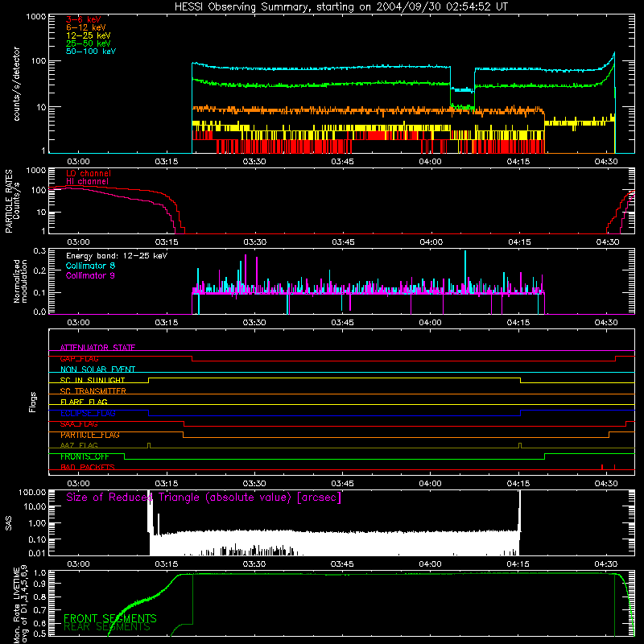Select the red 3-6 keV legend label
The height and width of the screenshot is (644, 644).
coord(84,19)
